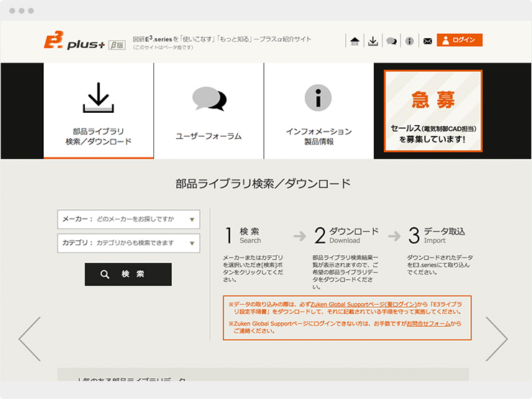
Task: Click the 急募 sales recruitment banner
Action: 433,111
